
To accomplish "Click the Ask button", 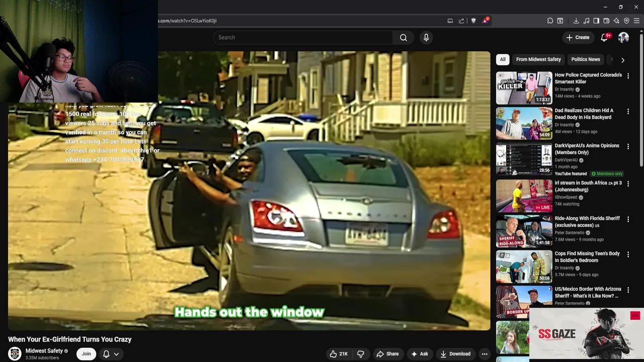I will (420, 354).
